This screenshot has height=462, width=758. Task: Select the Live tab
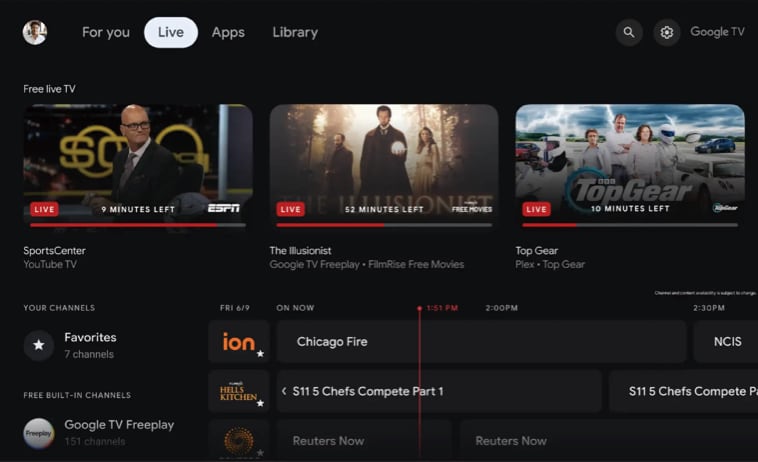[x=171, y=32]
